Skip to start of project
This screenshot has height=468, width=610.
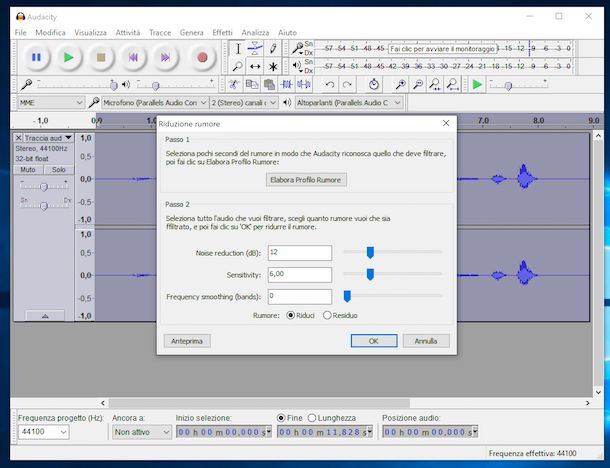pyautogui.click(x=133, y=57)
